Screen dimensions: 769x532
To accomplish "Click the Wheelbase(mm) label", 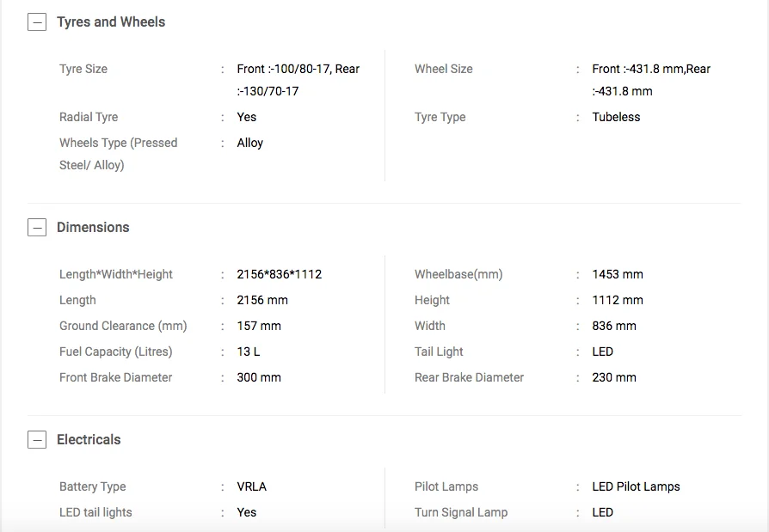I will (x=458, y=274).
